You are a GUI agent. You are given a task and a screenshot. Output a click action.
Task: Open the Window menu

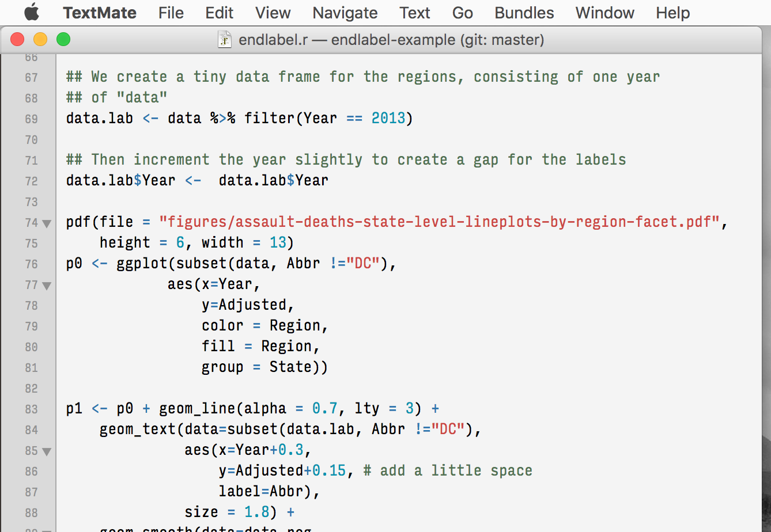(605, 13)
